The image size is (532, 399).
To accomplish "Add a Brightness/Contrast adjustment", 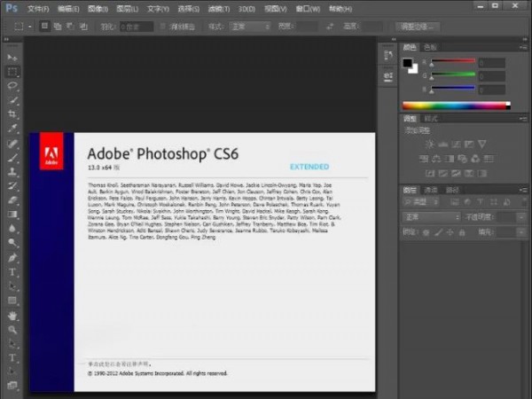I will (430, 145).
